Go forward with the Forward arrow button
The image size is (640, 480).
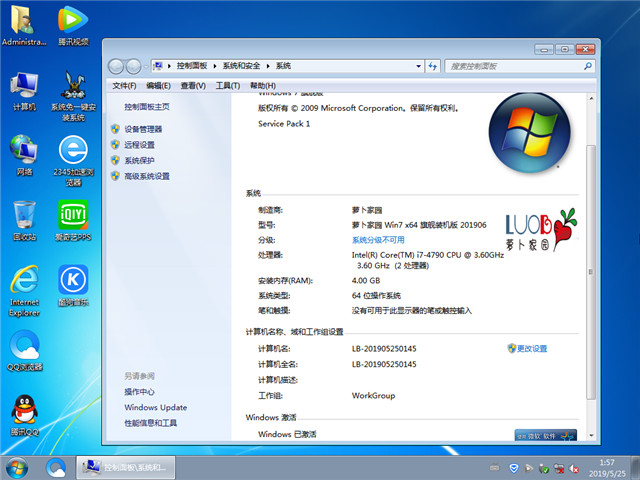[133, 66]
